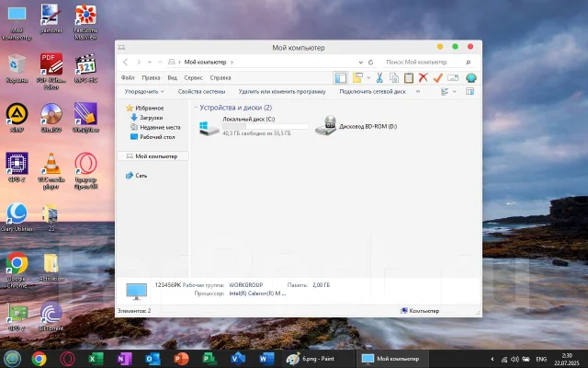Click the orange checkmark Properties icon

[x=437, y=77]
